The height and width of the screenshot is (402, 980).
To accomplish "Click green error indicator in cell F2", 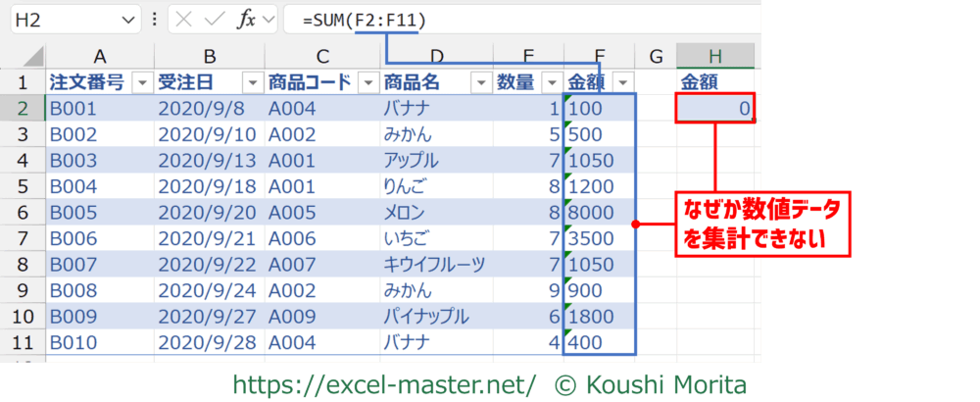I will pos(569,97).
